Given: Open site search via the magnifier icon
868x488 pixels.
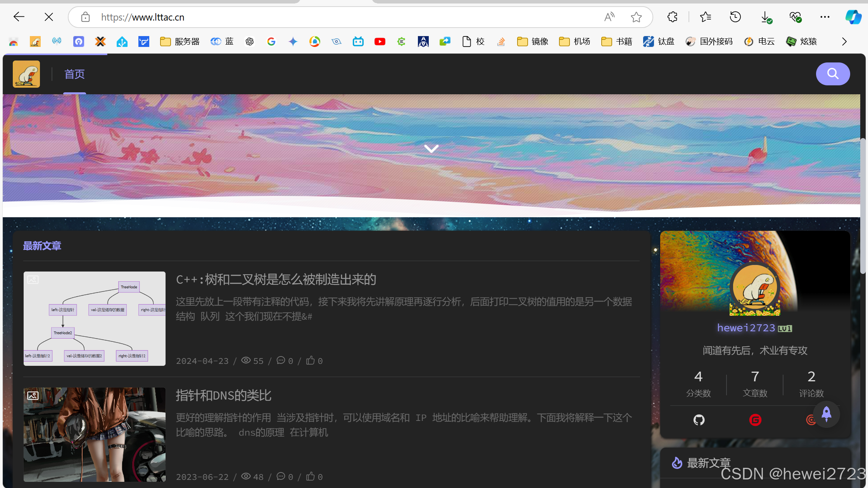Looking at the screenshot, I should pyautogui.click(x=833, y=74).
